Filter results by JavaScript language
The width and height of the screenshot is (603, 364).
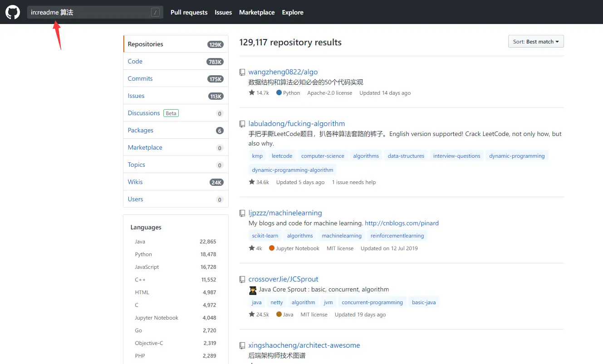(x=176, y=267)
